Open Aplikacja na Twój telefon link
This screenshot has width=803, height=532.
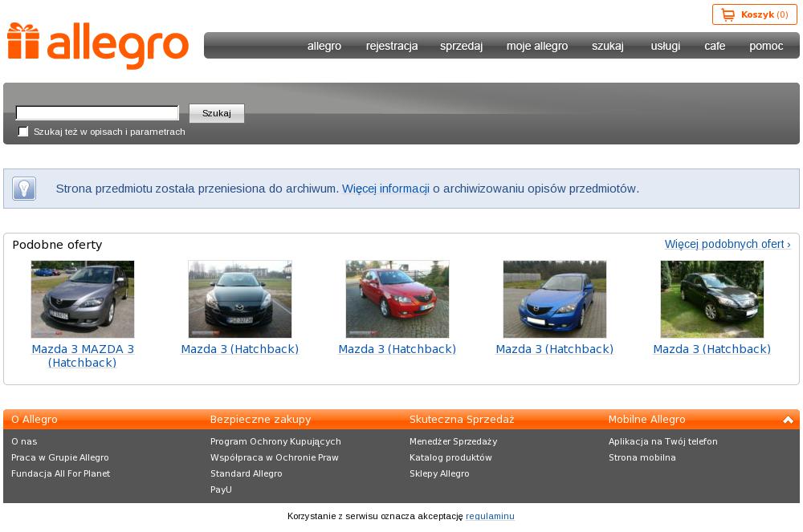(663, 441)
